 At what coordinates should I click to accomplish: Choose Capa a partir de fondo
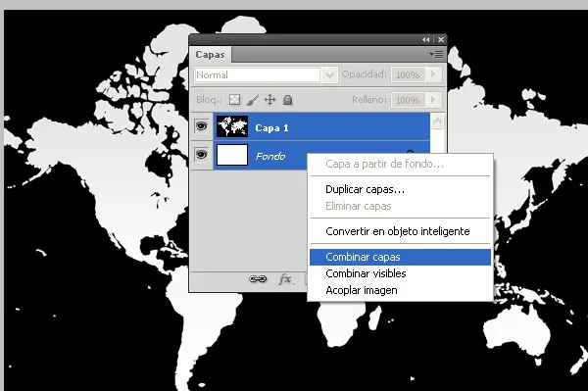[x=400, y=164]
